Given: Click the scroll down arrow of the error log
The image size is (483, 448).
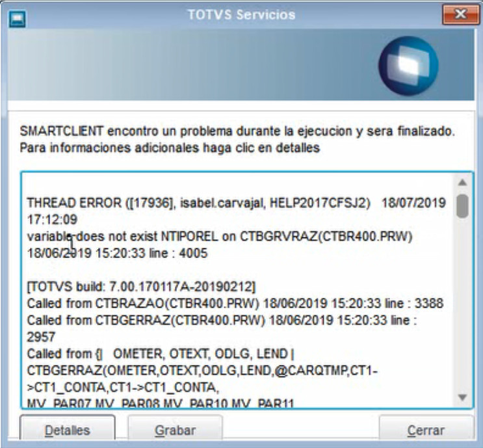Looking at the screenshot, I should click(462, 397).
